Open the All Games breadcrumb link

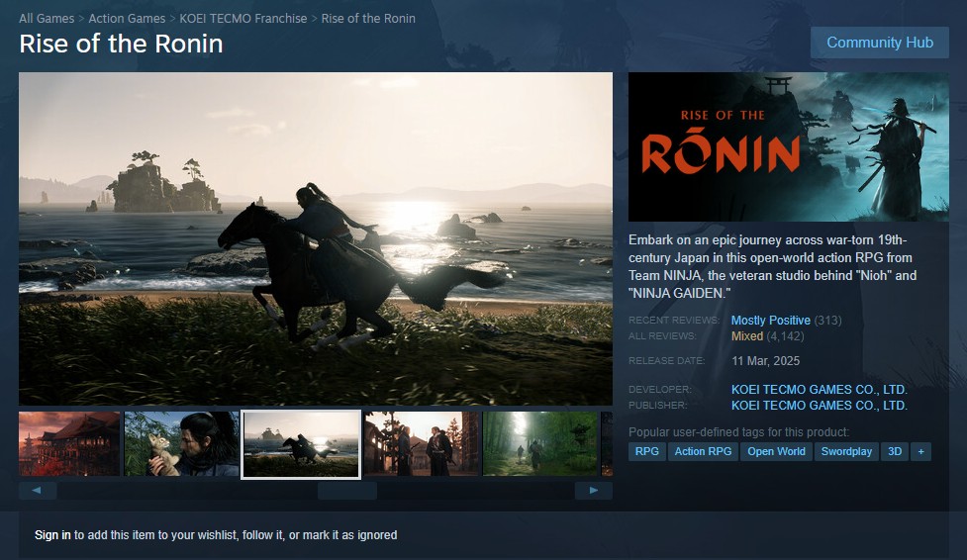(47, 19)
